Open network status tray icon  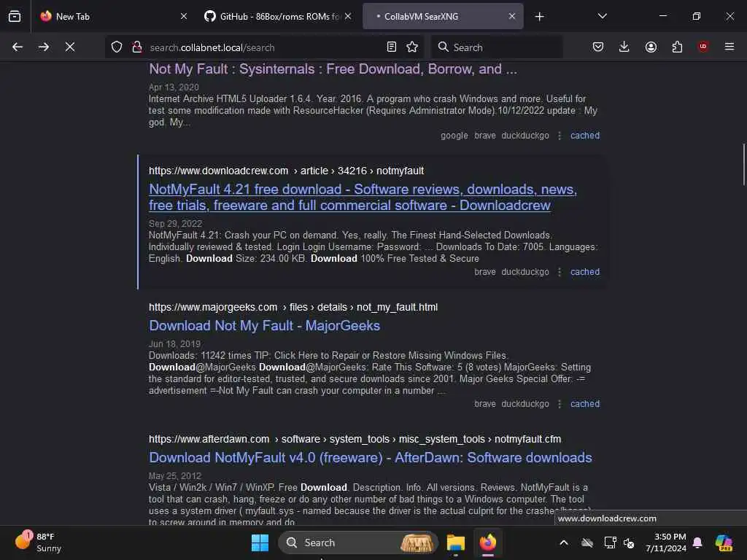(610, 542)
